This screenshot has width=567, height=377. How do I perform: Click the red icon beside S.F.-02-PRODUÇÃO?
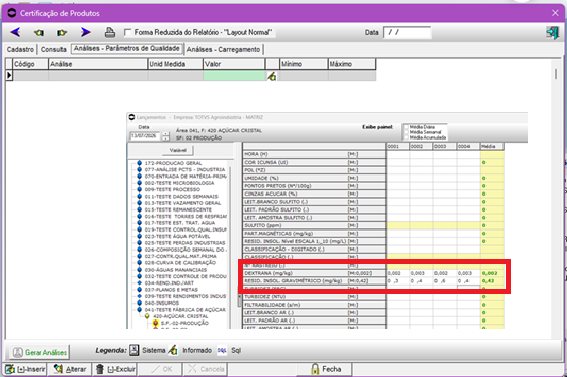[155, 323]
